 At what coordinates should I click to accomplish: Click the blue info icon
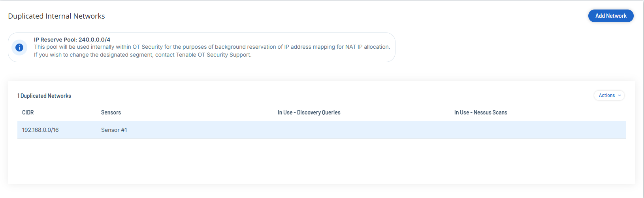19,48
